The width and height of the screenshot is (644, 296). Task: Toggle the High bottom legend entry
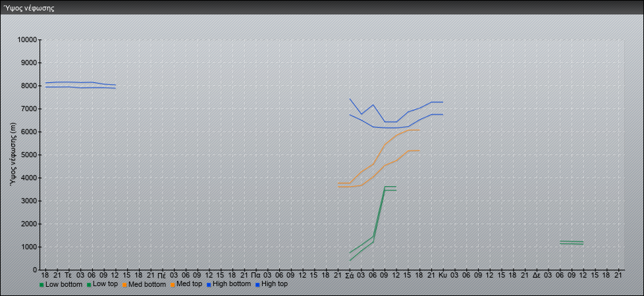[x=228, y=284]
